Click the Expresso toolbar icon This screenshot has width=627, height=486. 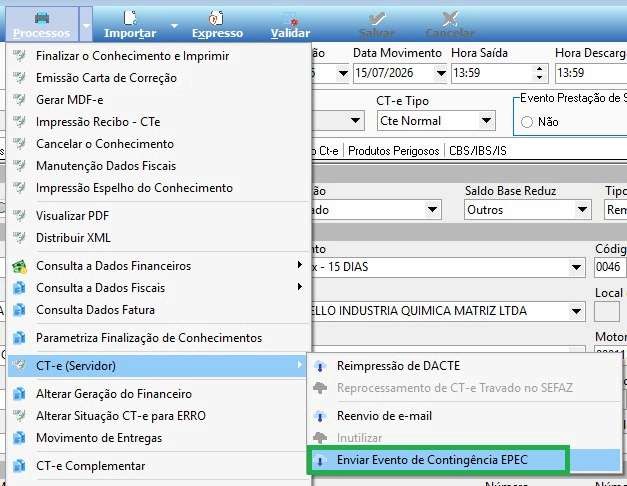pyautogui.click(x=217, y=19)
